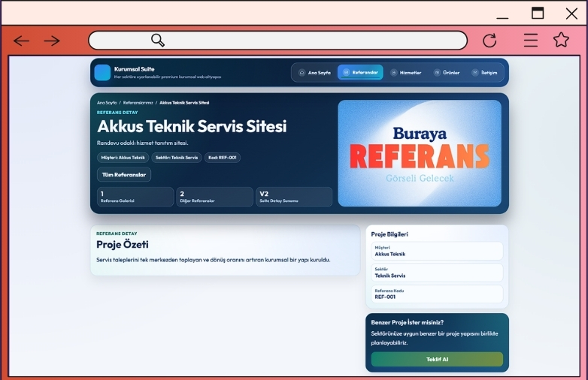Click the browser back arrow
This screenshot has height=380, width=588.
pyautogui.click(x=21, y=41)
